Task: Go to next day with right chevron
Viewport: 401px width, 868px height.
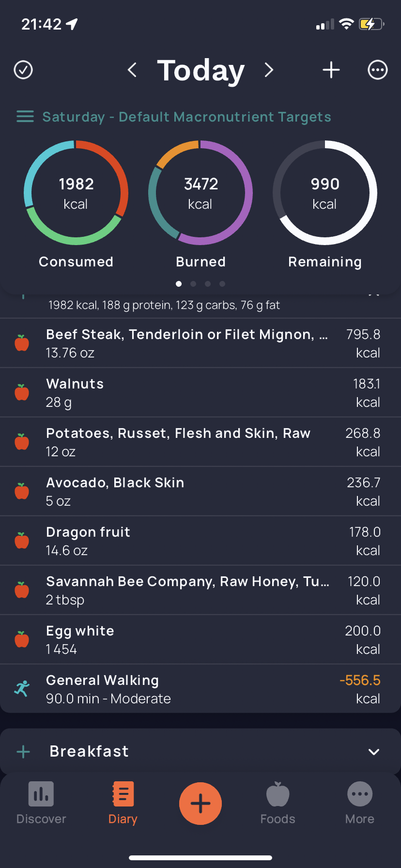Action: pyautogui.click(x=269, y=70)
